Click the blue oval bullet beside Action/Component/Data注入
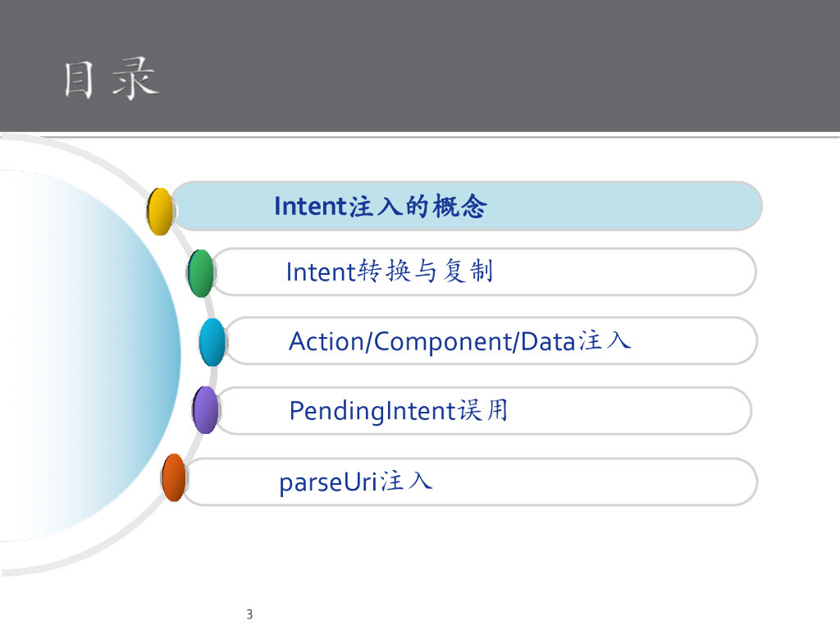This screenshot has height=630, width=840. point(212,342)
